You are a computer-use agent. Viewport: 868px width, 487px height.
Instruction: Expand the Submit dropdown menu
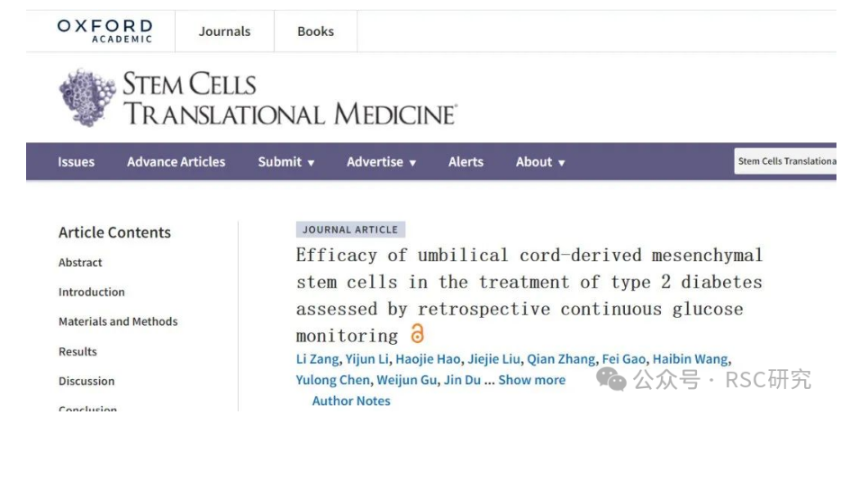[286, 162]
